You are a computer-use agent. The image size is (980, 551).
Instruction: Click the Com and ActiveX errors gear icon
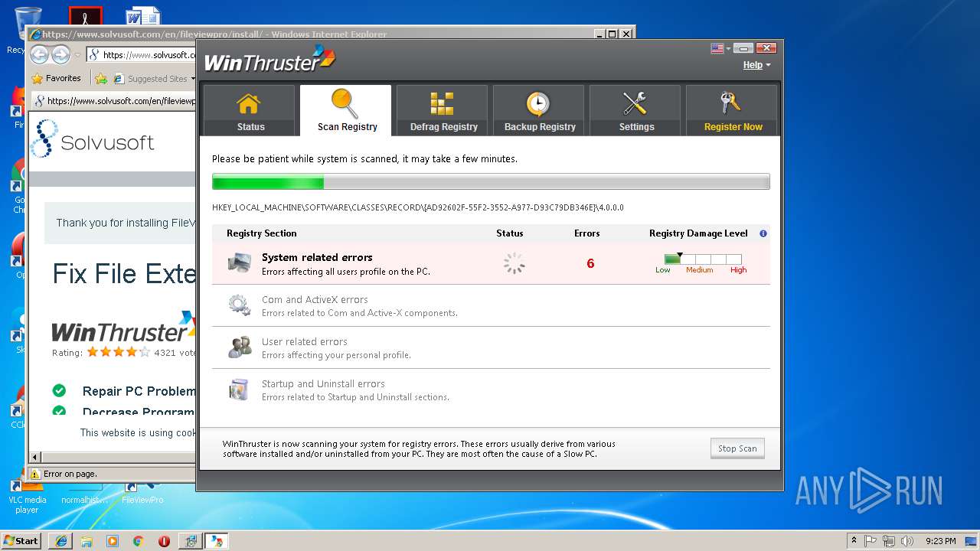(x=240, y=305)
